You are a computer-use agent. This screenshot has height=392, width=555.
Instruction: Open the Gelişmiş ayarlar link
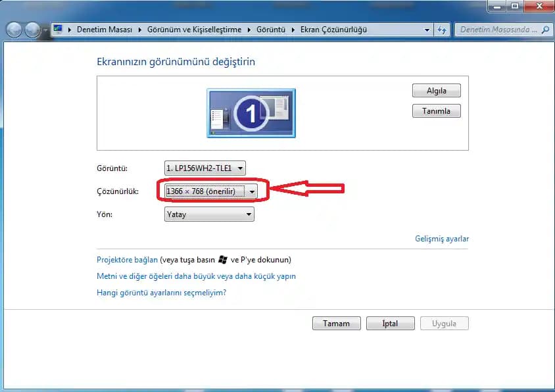442,239
